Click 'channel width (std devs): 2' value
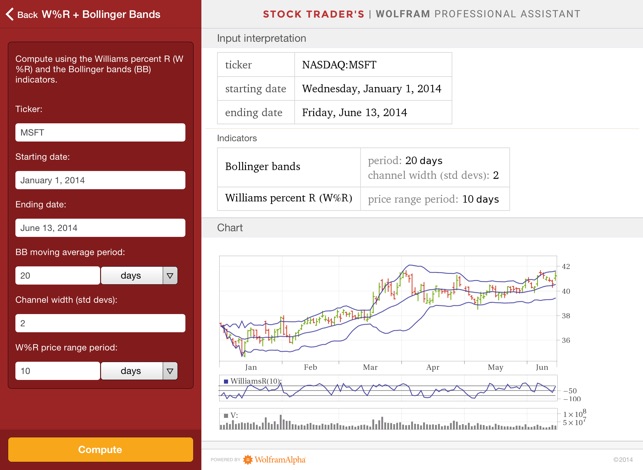This screenshot has height=470, width=643. (433, 175)
